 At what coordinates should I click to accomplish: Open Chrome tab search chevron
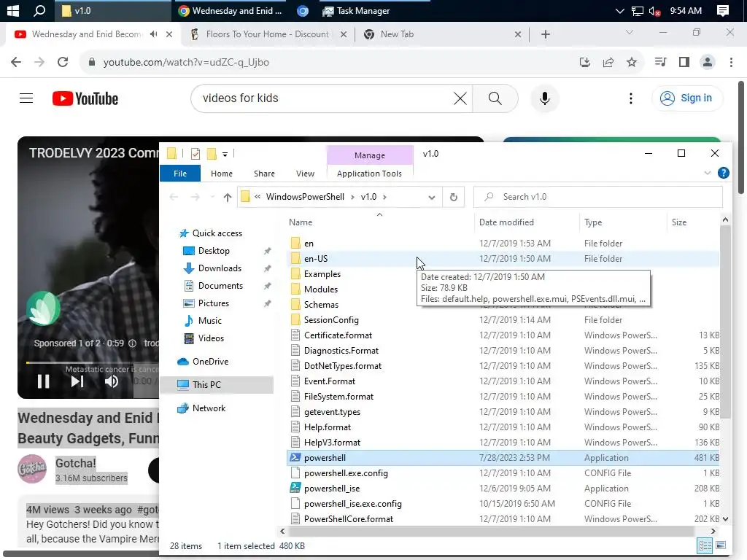(630, 32)
